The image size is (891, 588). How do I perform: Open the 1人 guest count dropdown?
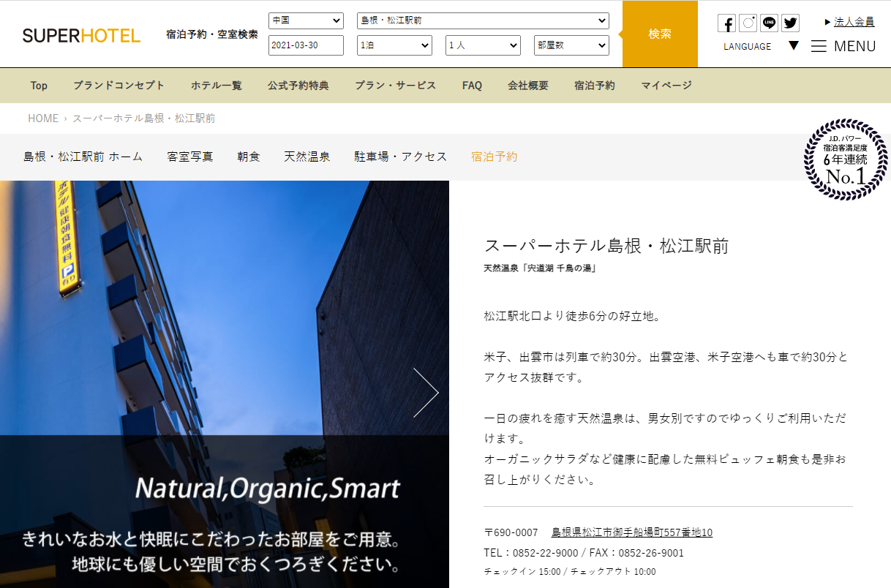[x=483, y=45]
